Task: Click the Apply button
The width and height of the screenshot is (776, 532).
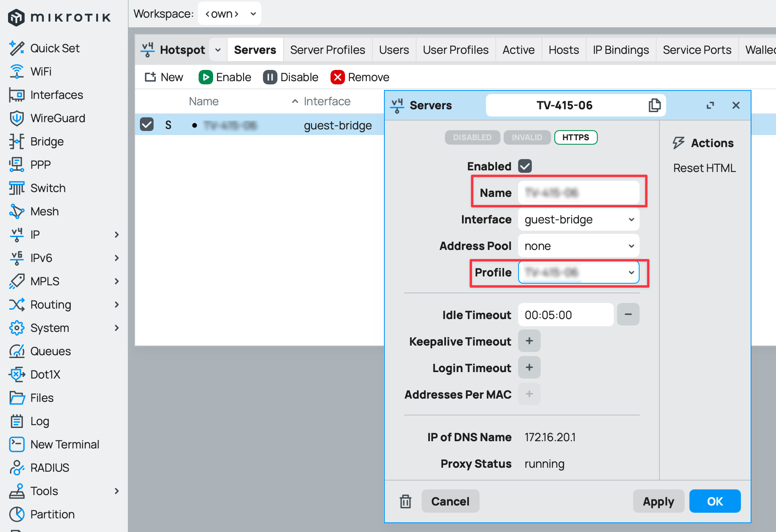Action: [658, 501]
